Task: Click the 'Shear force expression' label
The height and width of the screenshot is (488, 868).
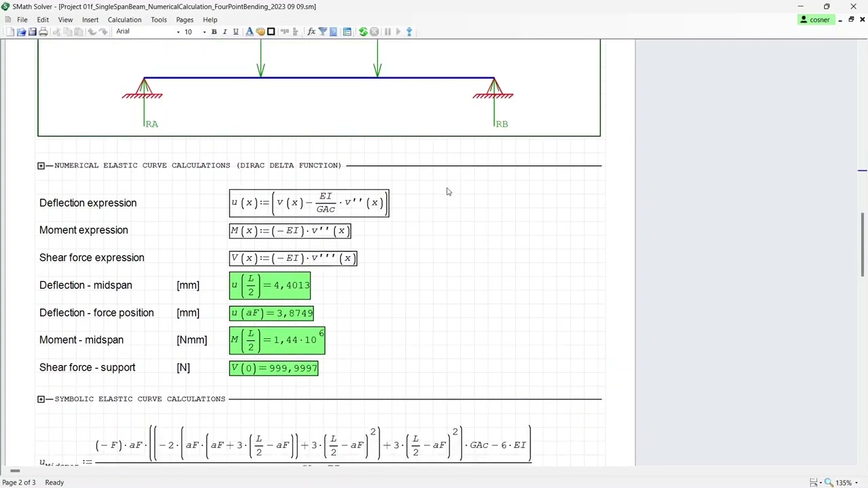Action: (x=92, y=258)
